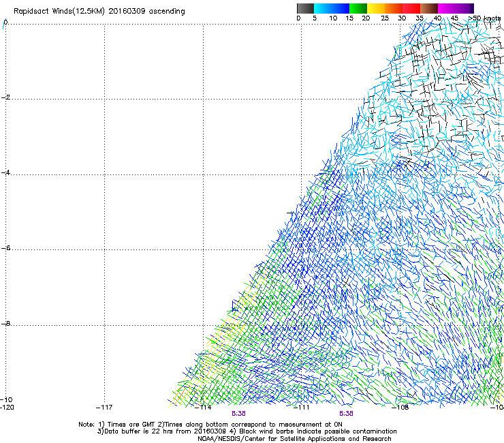Click the NOAA/NESDIS credit line

(294, 439)
